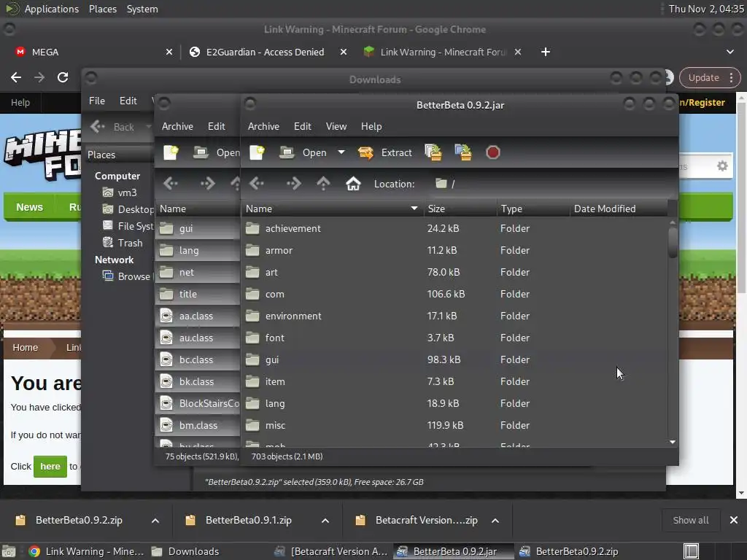Click green here link on forum page
The height and width of the screenshot is (560, 747).
tap(50, 466)
